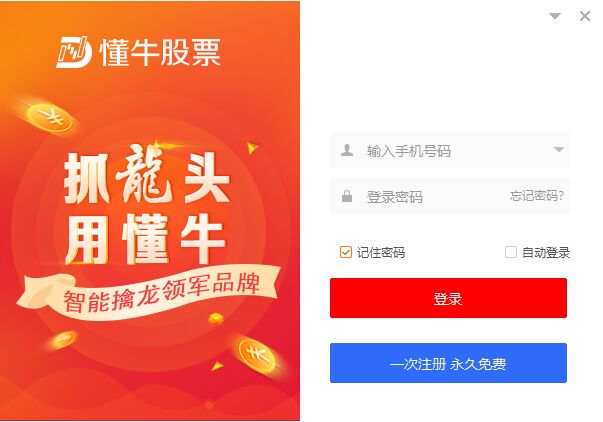The width and height of the screenshot is (603, 422).
Task: Click the small gold coin at bottom left of banner
Action: coord(63,340)
